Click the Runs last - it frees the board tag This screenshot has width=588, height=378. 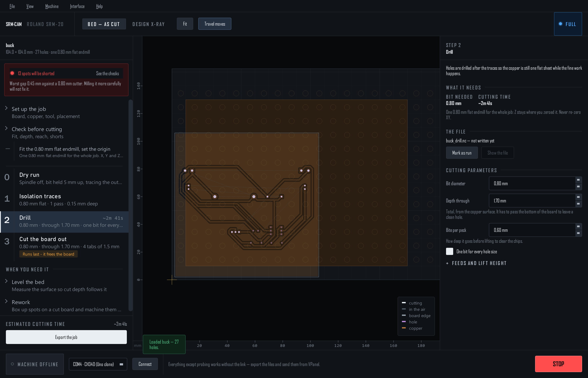(48, 254)
